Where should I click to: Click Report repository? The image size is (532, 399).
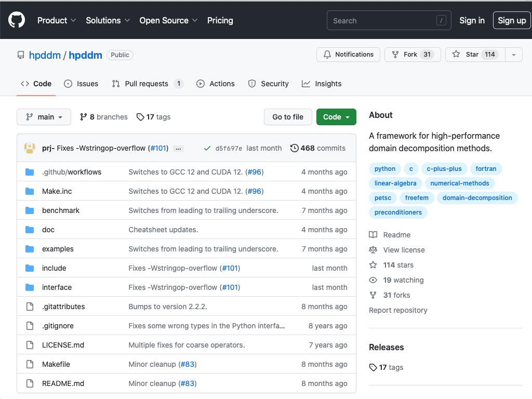[x=398, y=310]
